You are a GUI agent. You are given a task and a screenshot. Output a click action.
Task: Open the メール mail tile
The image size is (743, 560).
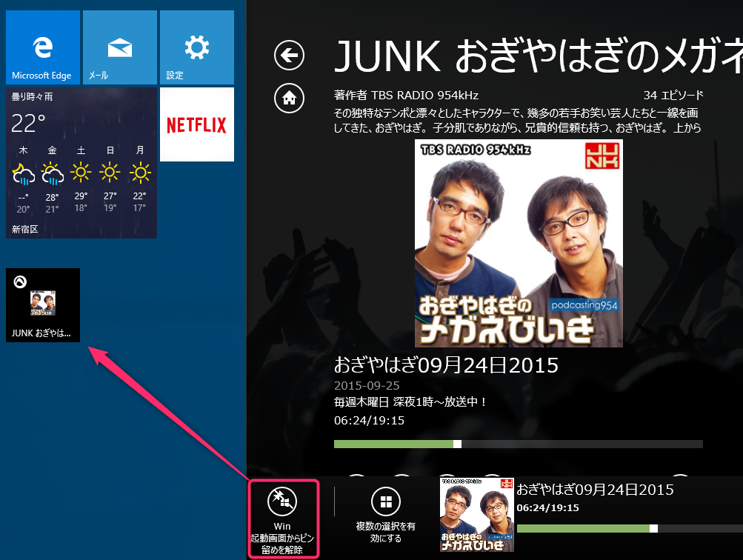pos(120,47)
